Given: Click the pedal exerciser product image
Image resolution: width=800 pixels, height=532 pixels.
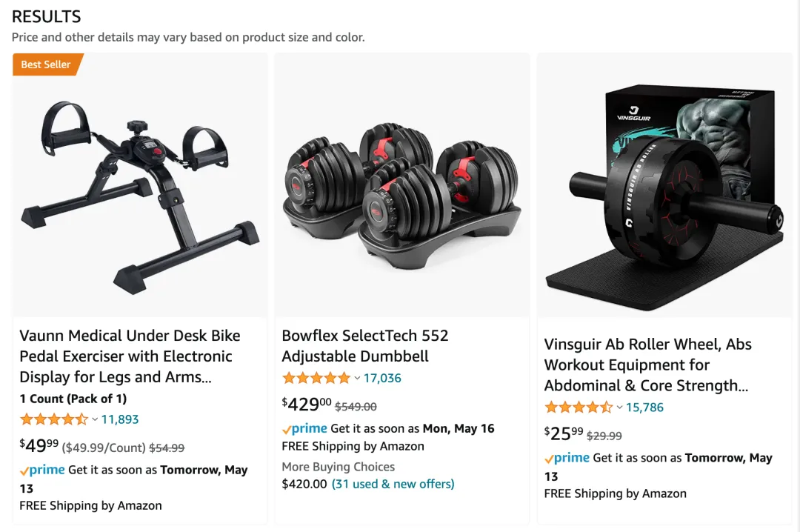Looking at the screenshot, I should coord(140,196).
